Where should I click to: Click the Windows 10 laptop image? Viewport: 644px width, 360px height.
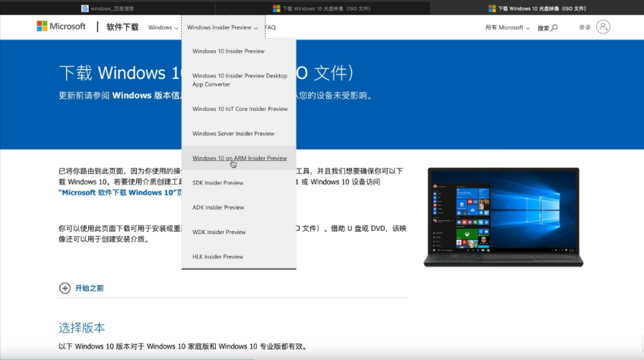coord(503,217)
